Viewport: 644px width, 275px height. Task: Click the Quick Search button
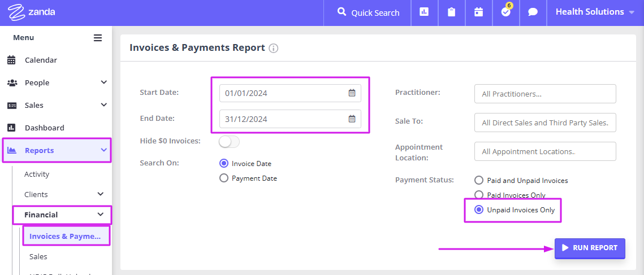[368, 12]
